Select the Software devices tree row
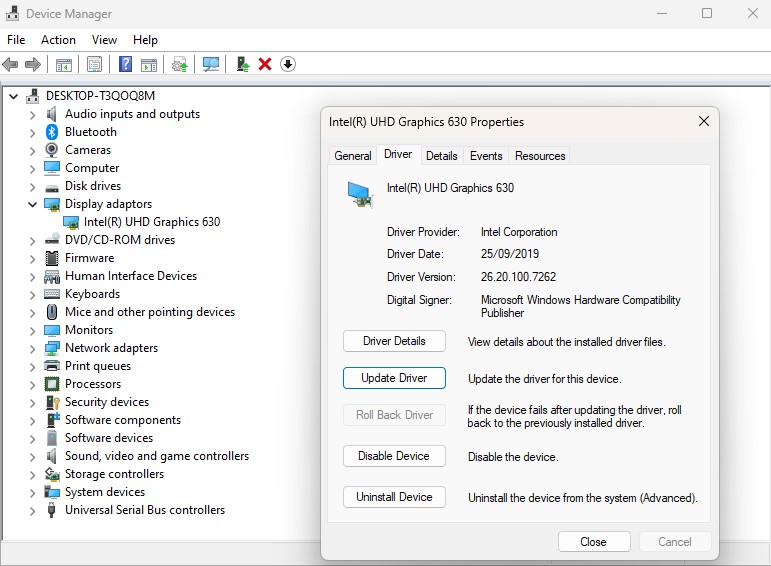 click(109, 438)
